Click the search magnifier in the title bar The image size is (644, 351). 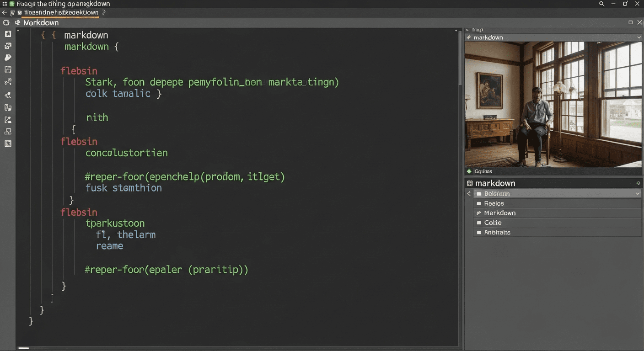[x=601, y=4]
